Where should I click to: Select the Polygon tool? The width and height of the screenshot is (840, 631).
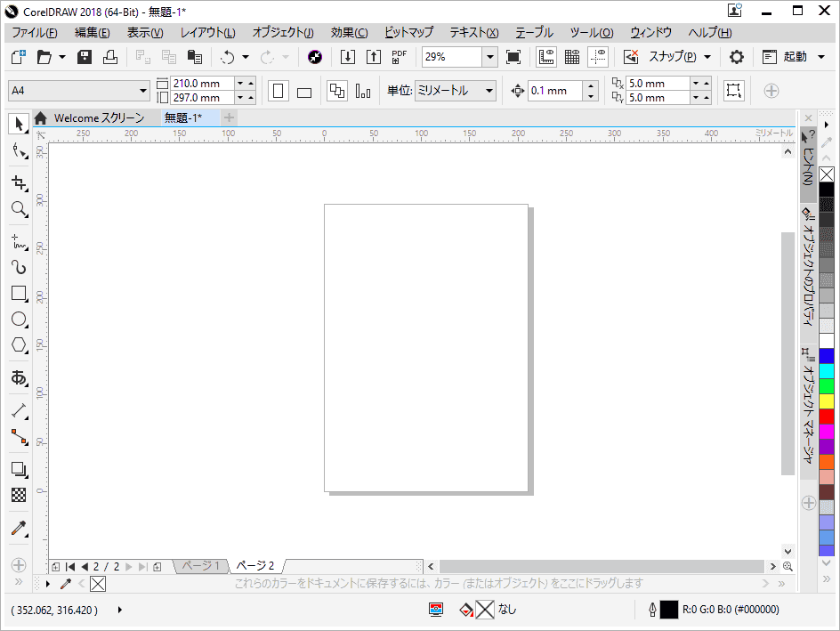(19, 345)
